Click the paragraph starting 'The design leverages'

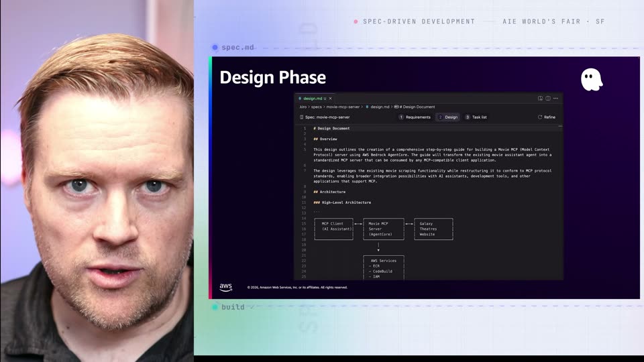coord(433,176)
